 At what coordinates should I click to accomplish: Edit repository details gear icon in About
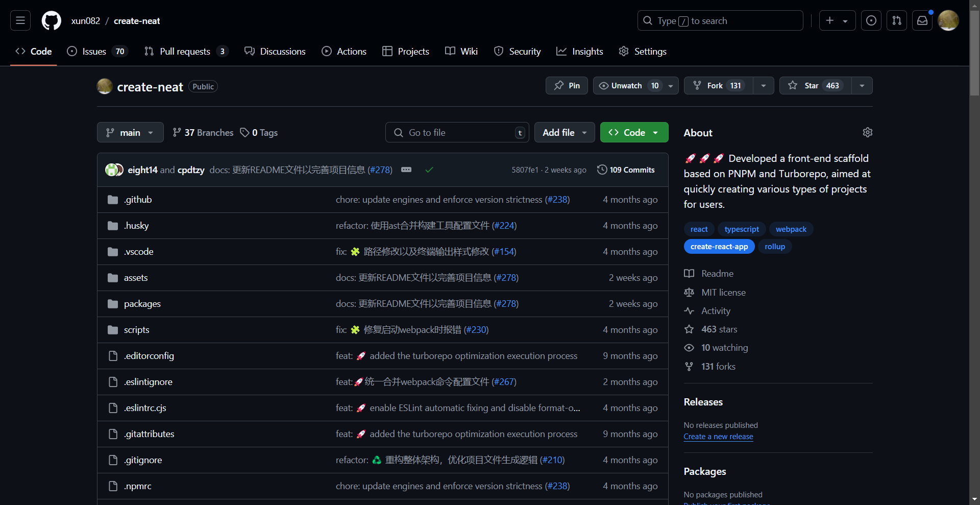[x=867, y=132]
